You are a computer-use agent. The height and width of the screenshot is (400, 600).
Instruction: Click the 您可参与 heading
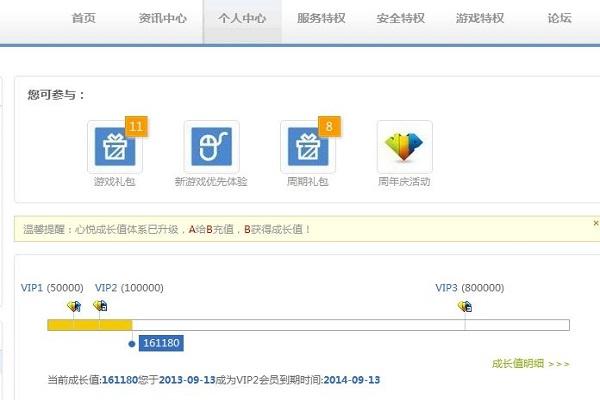[x=56, y=95]
